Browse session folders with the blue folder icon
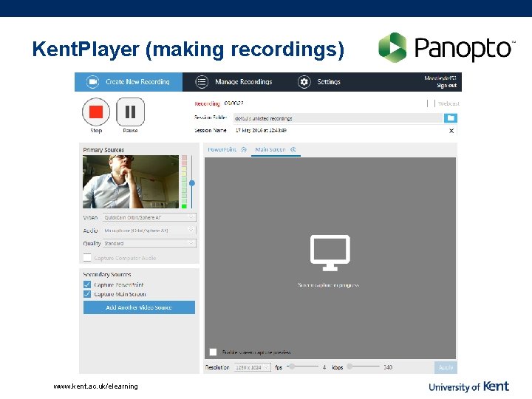Image resolution: width=532 pixels, height=399 pixels. click(451, 118)
